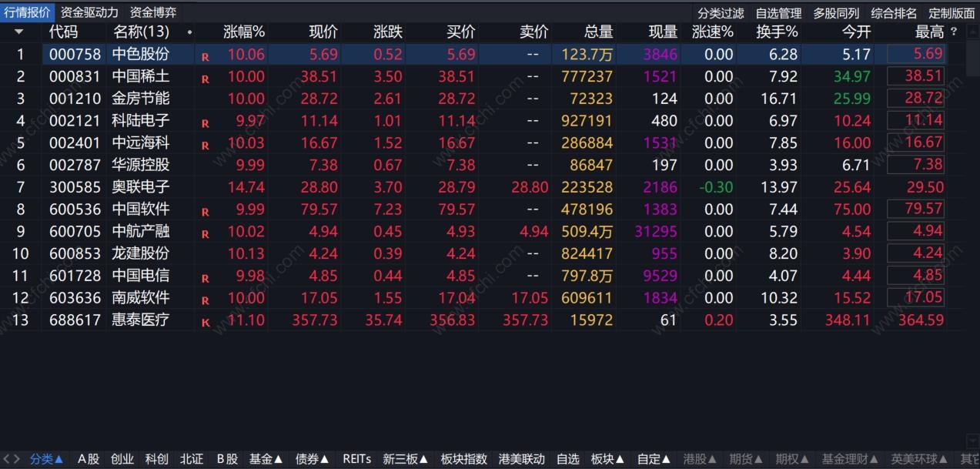The width and height of the screenshot is (980, 469).
Task: Switch to the 资金博弈 tab
Action: [x=153, y=12]
